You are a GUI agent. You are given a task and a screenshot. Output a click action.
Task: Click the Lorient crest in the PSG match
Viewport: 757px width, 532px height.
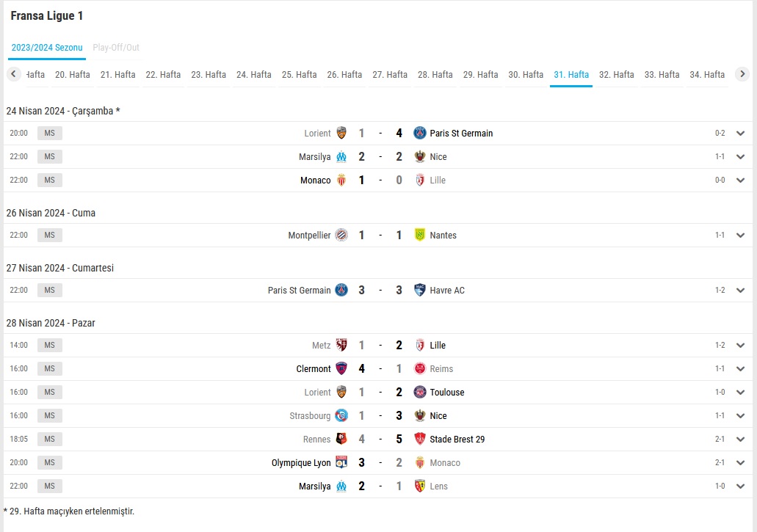pos(341,133)
